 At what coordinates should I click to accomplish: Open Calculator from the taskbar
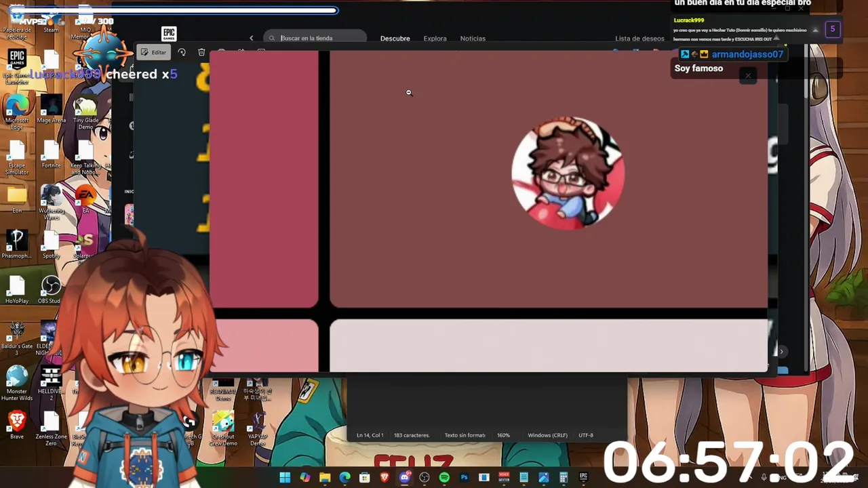pos(564,478)
